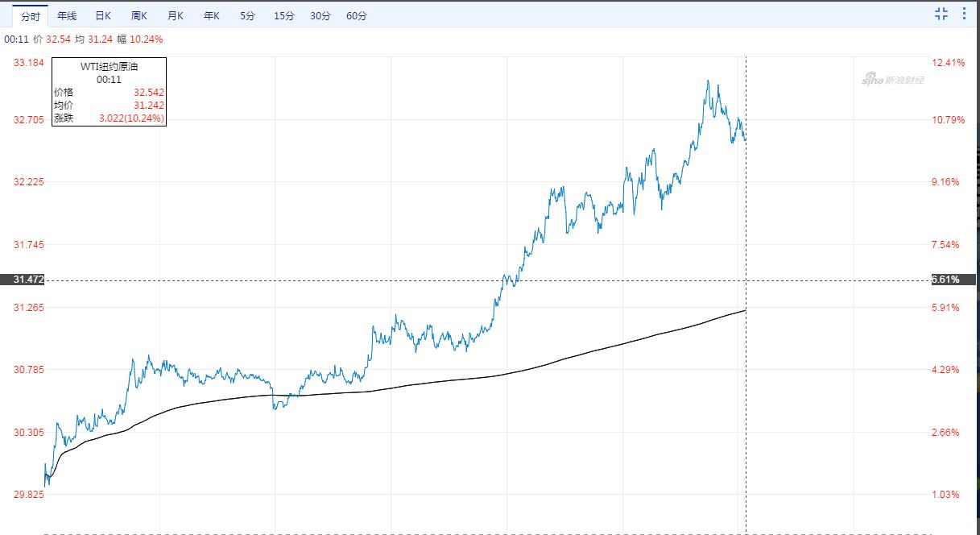Click the 33.184 top price axis label
The width and height of the screenshot is (980, 535).
pos(29,63)
